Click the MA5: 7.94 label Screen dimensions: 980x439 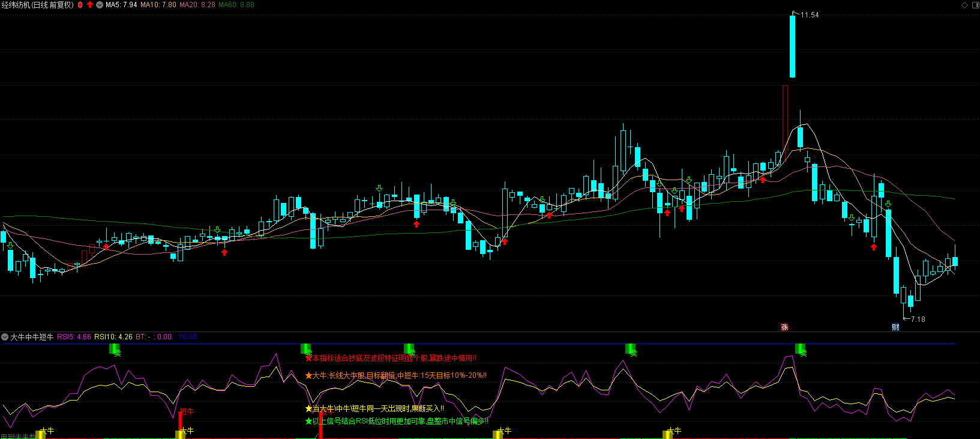click(121, 5)
